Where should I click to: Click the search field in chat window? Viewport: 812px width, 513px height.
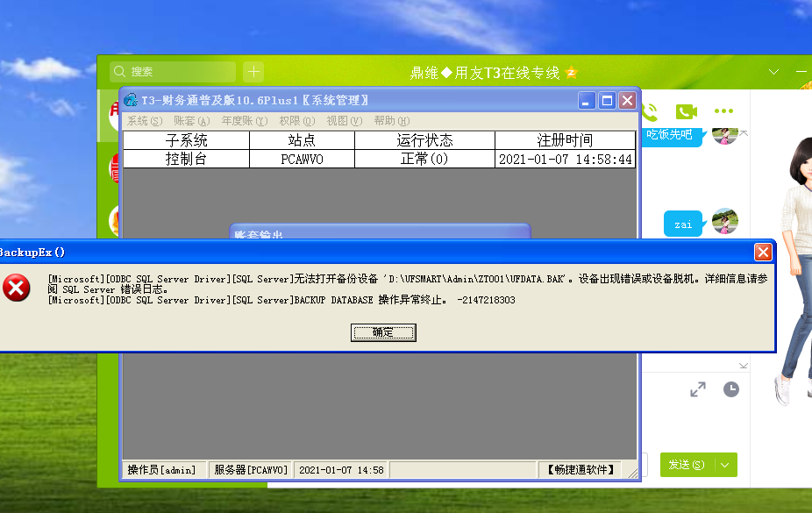tap(173, 71)
